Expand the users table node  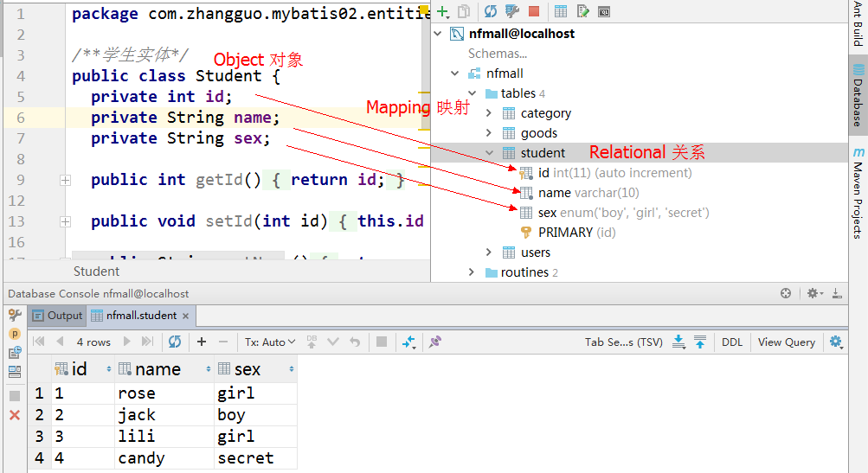click(489, 252)
